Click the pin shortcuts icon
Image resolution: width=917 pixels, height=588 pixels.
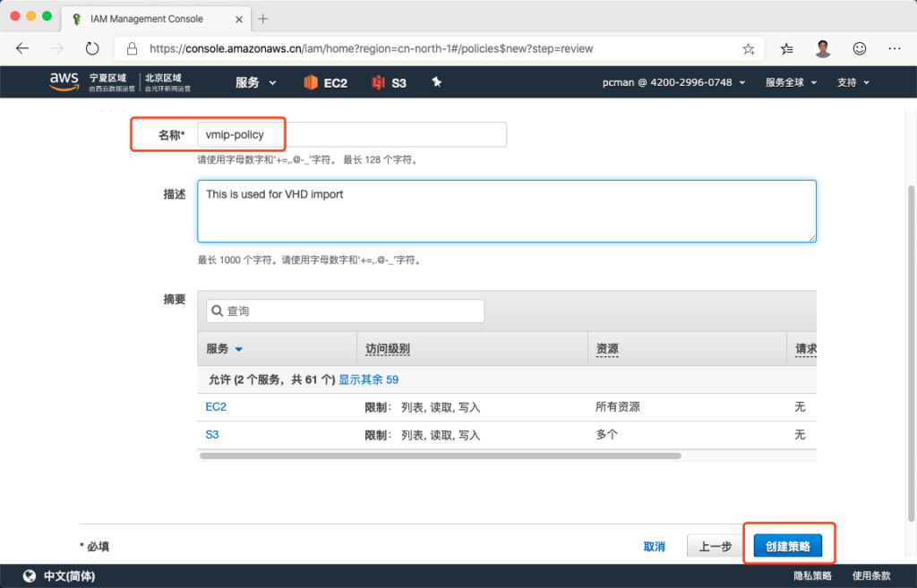(437, 82)
